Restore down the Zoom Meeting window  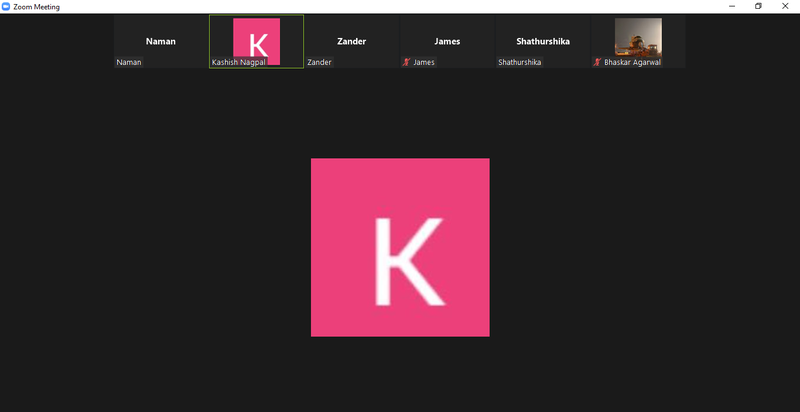pos(758,6)
